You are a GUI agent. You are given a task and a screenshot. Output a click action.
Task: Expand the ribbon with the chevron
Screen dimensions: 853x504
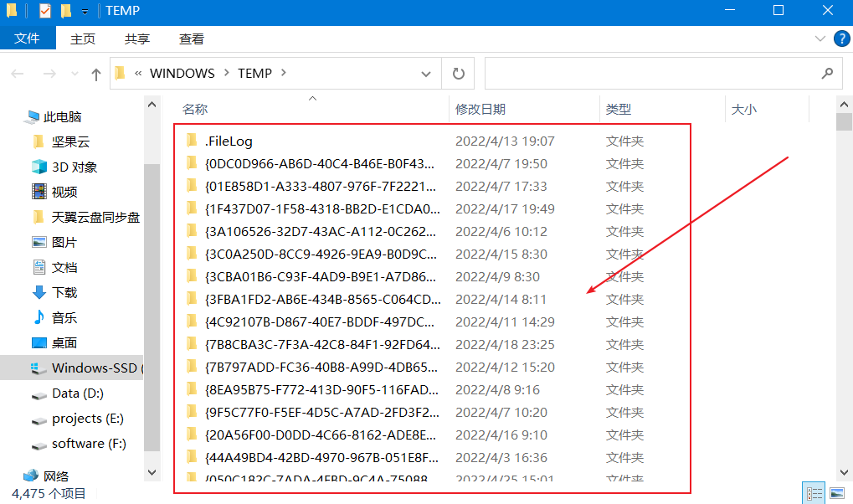click(x=820, y=39)
